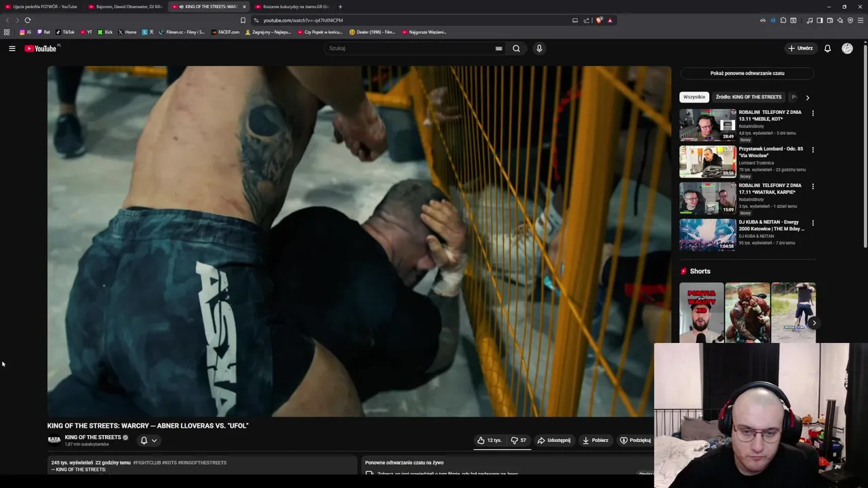Like the video with thumbs-up 12 tys.
The height and width of the screenshot is (488, 868).
pos(489,441)
